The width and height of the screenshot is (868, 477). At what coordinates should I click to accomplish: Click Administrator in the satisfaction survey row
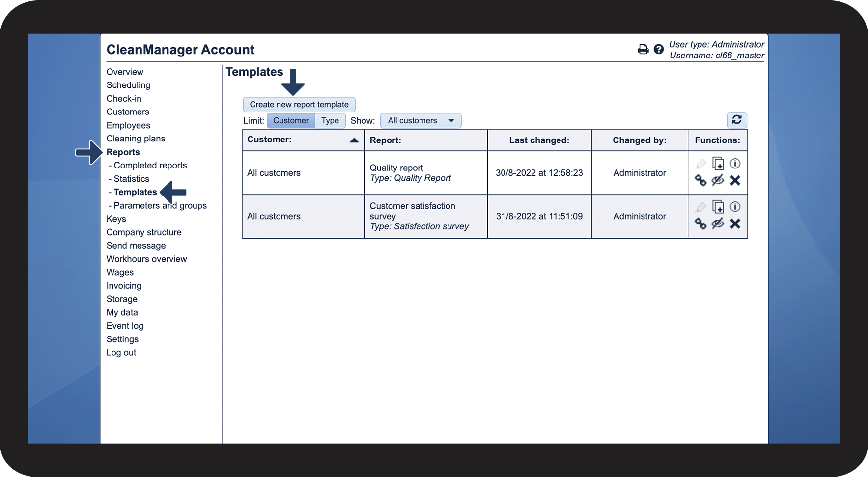pos(640,216)
